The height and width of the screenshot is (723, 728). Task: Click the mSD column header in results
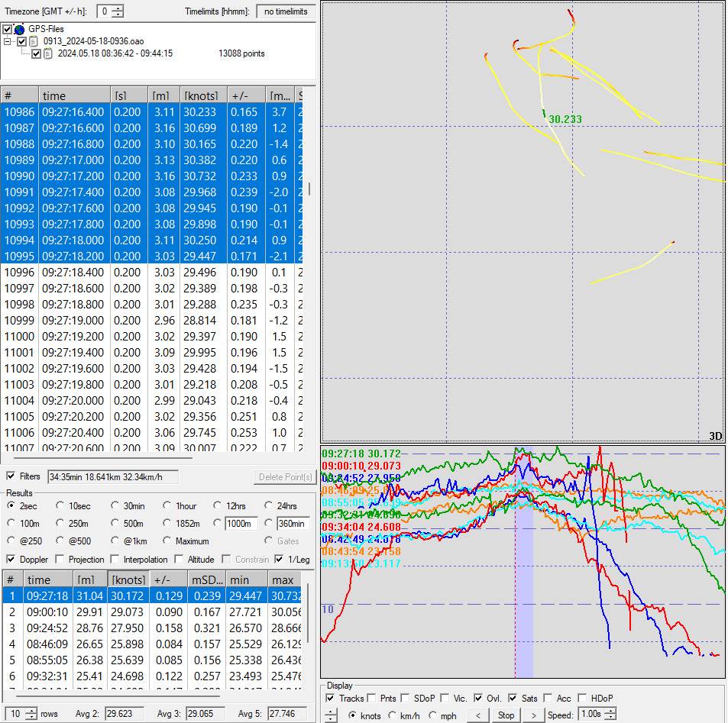[x=206, y=580]
